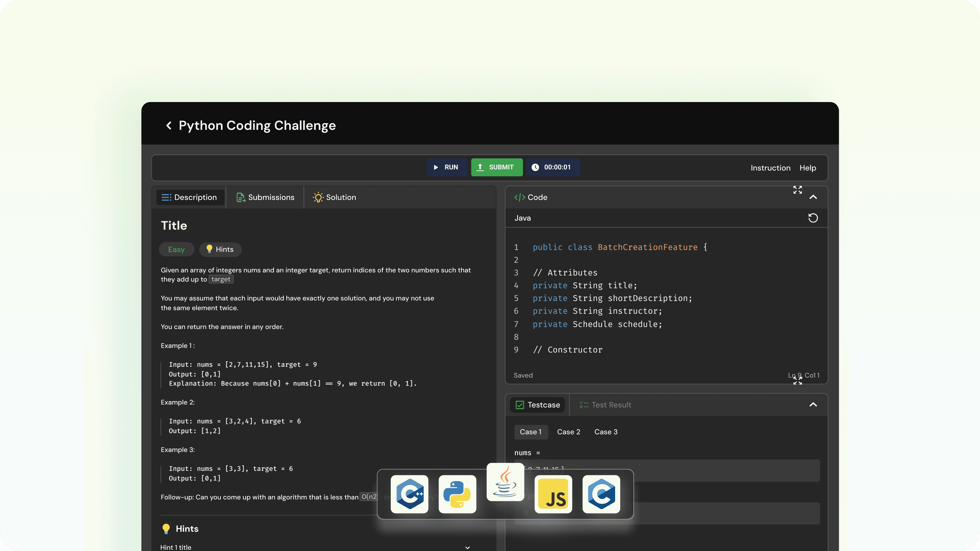Switch to the Submissions tab
This screenshot has width=980, height=551.
(265, 197)
